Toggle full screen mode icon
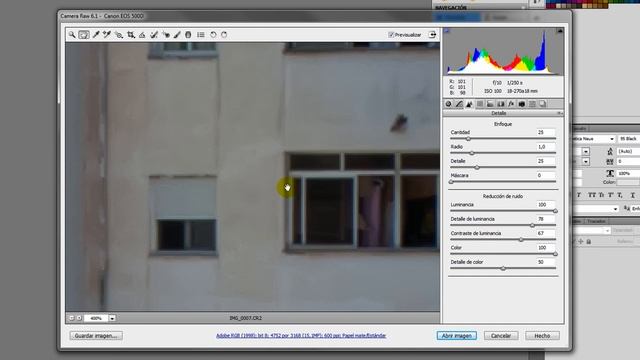The image size is (640, 360). (x=432, y=35)
